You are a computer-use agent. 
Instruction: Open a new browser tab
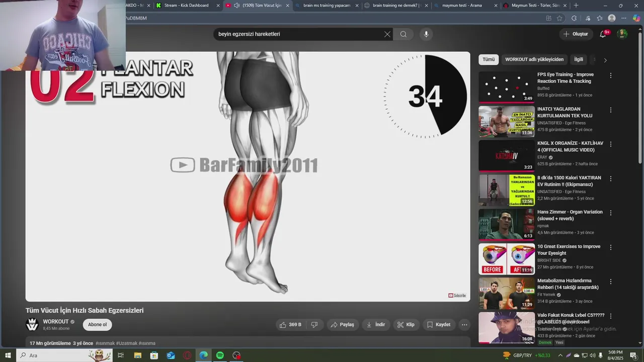click(x=576, y=6)
